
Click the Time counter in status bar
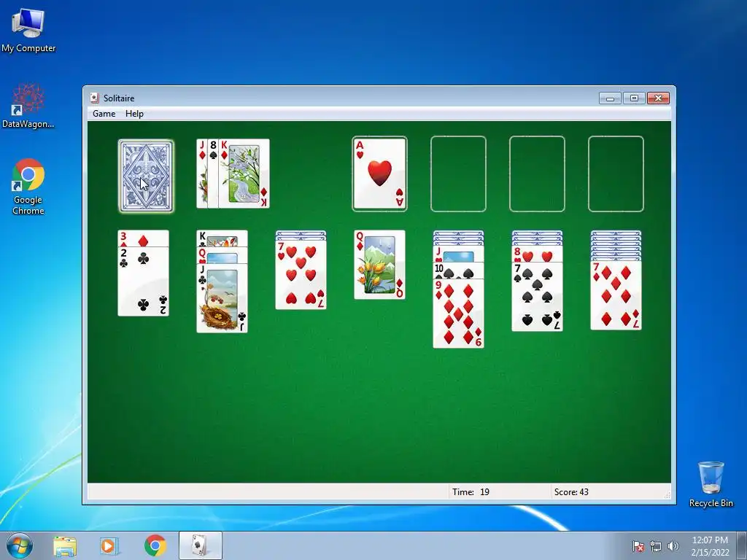471,492
